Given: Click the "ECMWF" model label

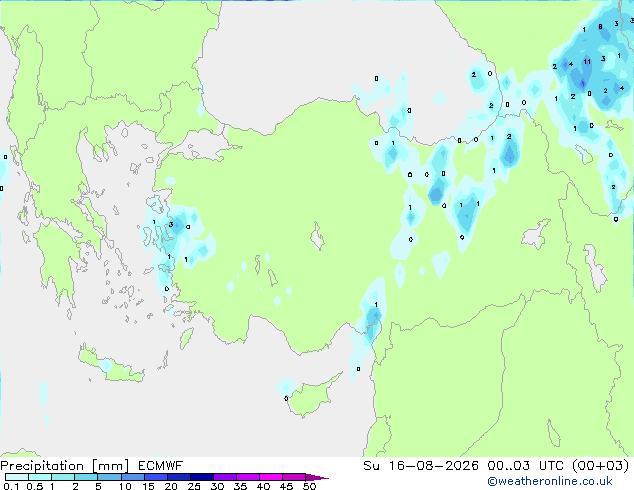Looking at the screenshot, I should coord(161,466).
